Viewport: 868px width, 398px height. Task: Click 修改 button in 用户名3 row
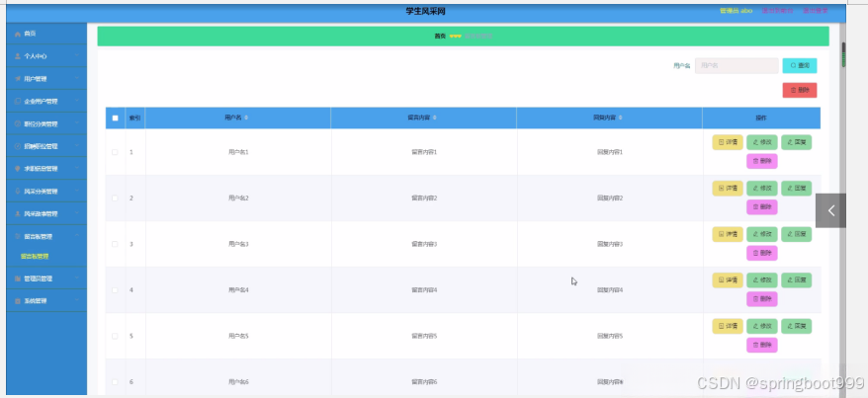761,234
